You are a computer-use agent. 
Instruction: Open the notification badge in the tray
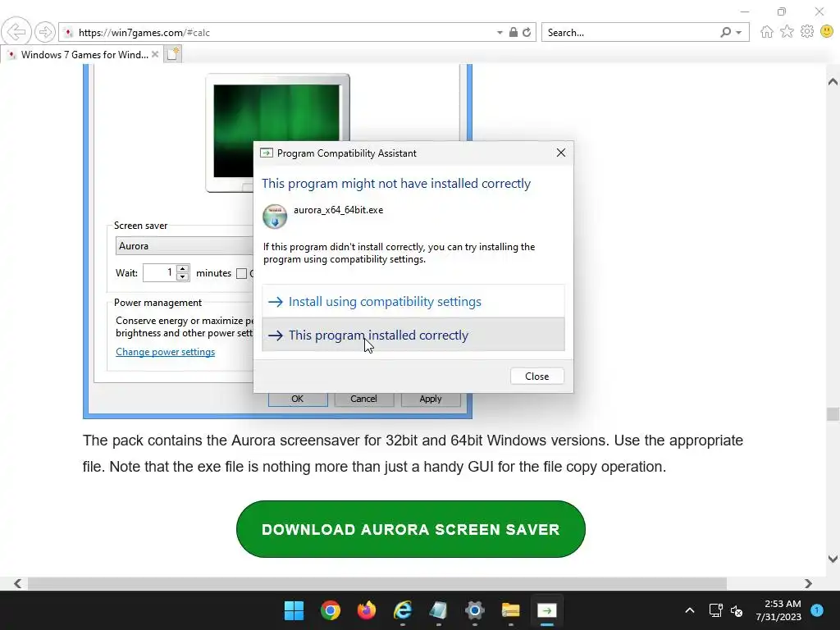[817, 609]
